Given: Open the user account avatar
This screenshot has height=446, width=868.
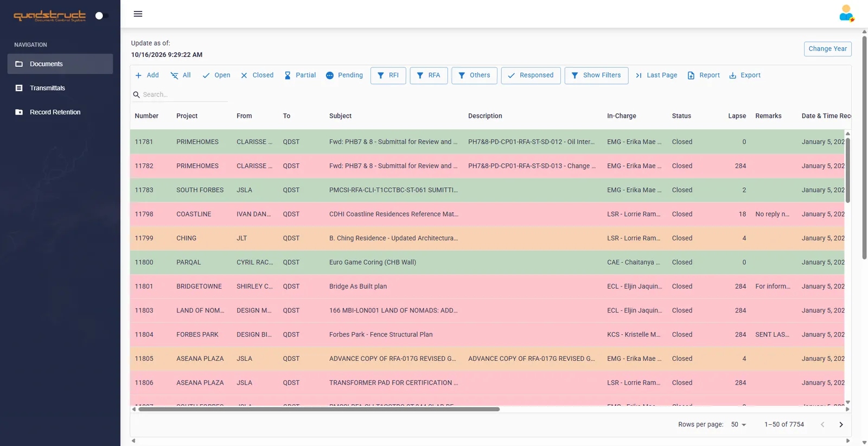Looking at the screenshot, I should coord(846,13).
